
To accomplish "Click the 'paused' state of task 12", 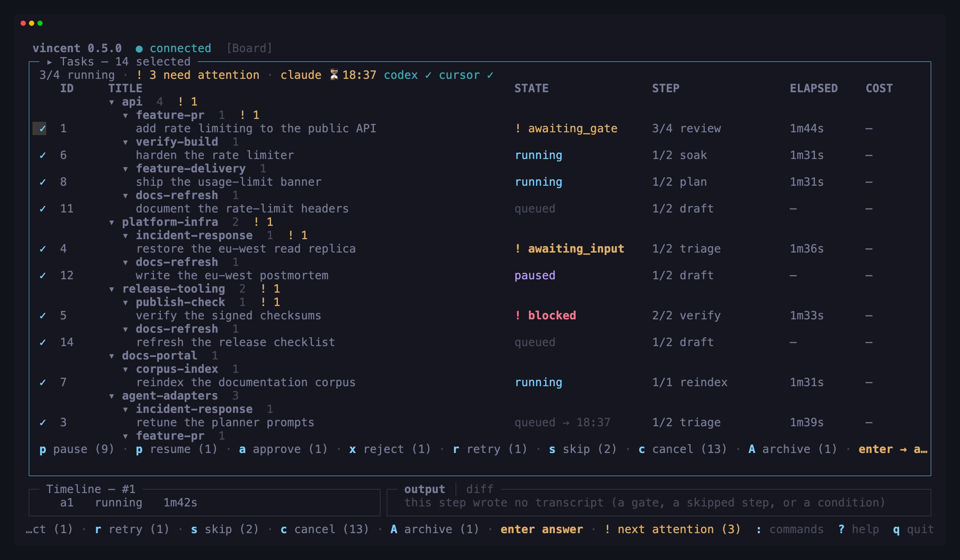I will tap(535, 276).
